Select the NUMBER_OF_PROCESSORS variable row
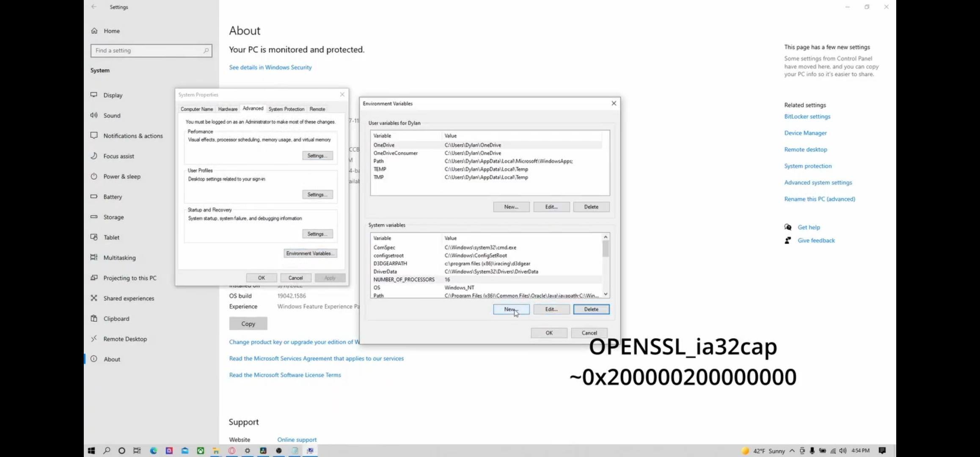 404,280
